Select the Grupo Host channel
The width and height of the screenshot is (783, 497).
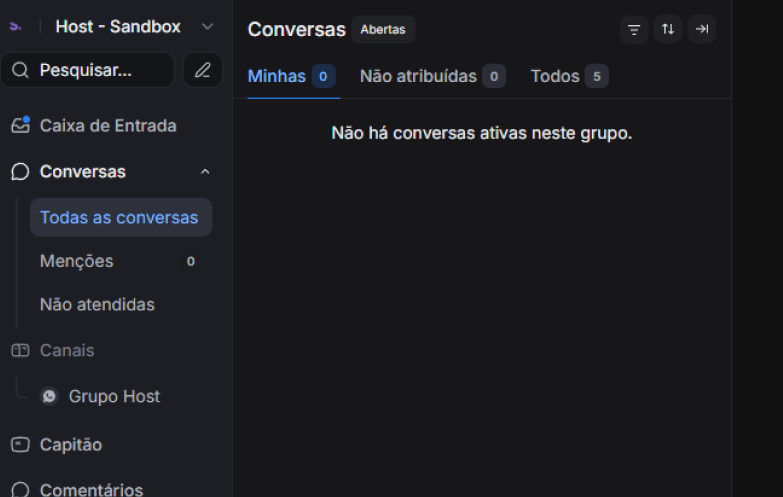(114, 397)
